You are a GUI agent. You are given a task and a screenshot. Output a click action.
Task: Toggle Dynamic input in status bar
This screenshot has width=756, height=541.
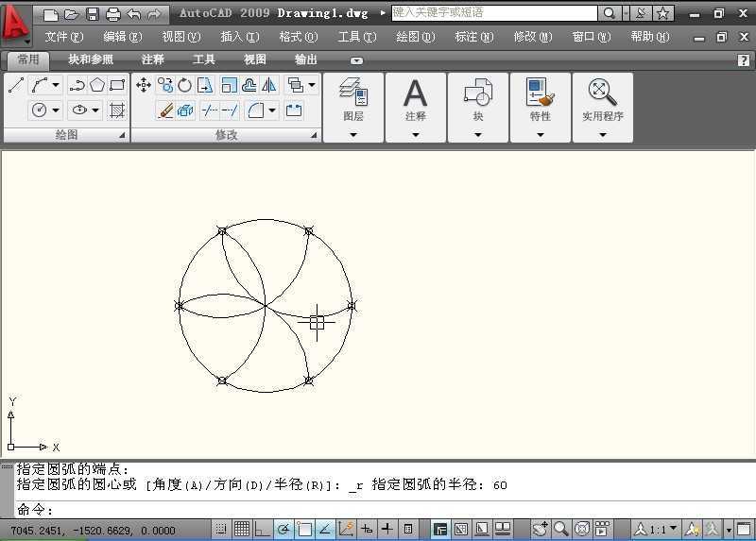click(367, 530)
